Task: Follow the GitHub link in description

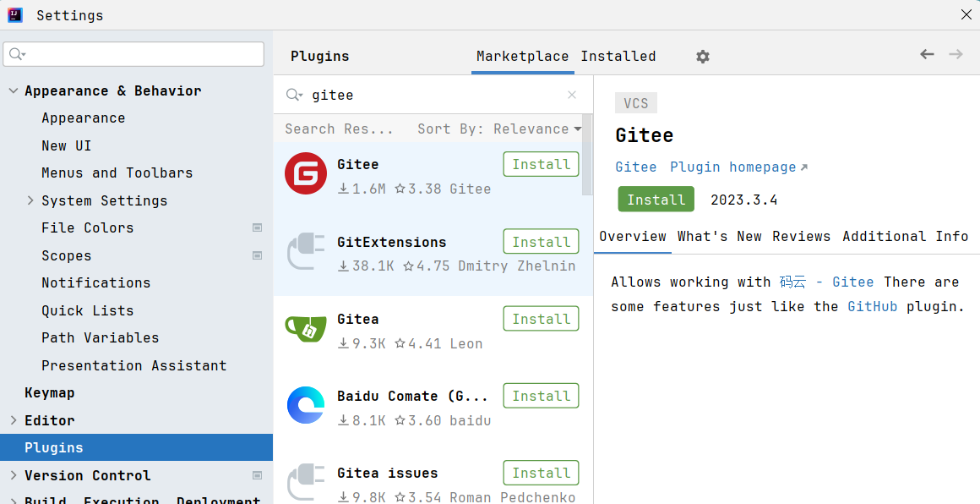Action: [x=873, y=306]
